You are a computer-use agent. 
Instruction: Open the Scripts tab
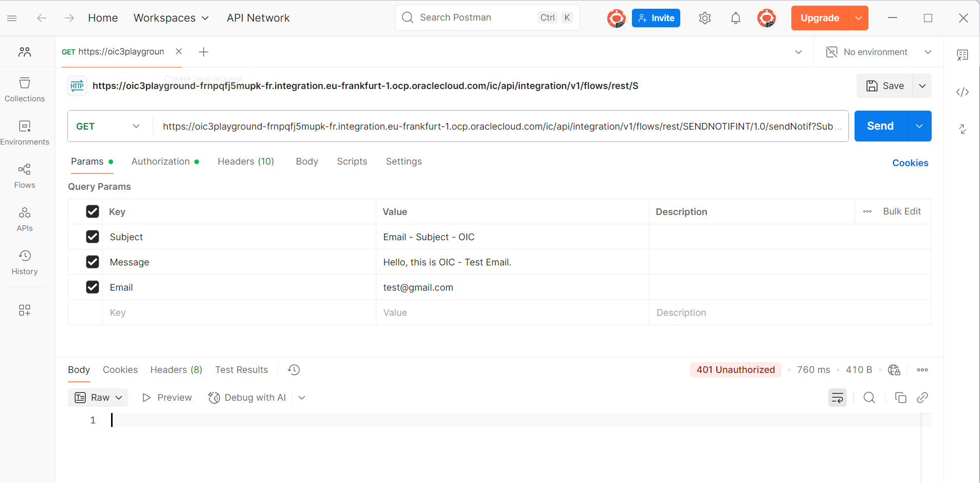point(352,162)
